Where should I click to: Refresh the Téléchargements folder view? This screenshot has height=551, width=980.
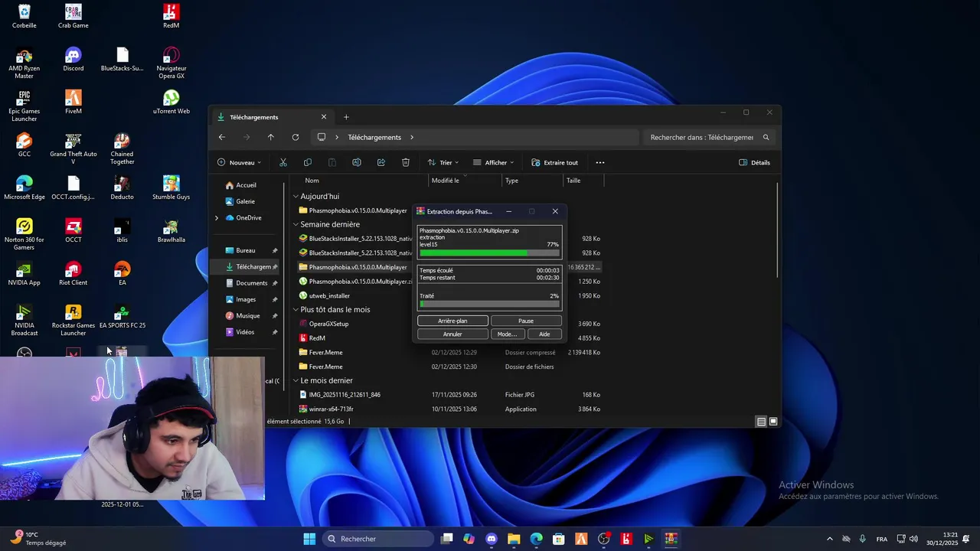click(x=296, y=137)
